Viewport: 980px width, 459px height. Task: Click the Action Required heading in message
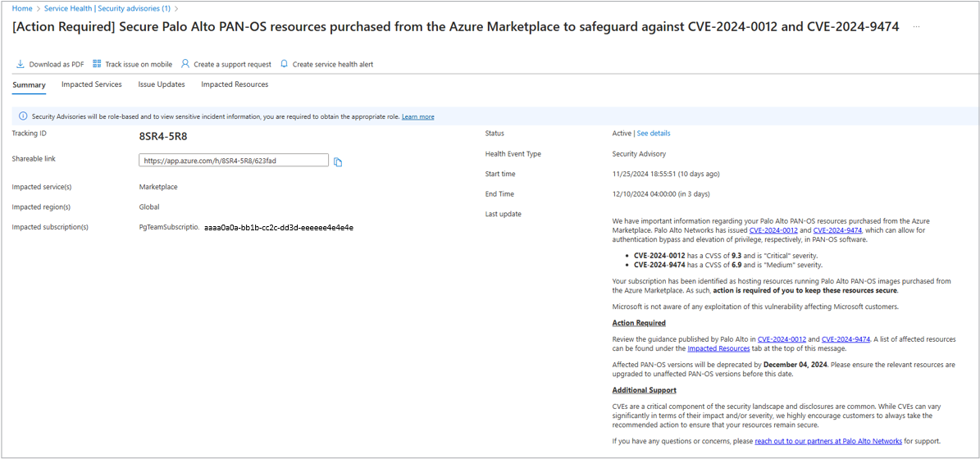pos(639,323)
